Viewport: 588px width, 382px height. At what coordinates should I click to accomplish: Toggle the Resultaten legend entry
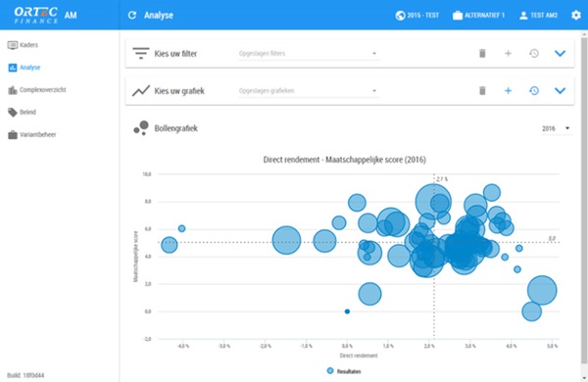[344, 371]
